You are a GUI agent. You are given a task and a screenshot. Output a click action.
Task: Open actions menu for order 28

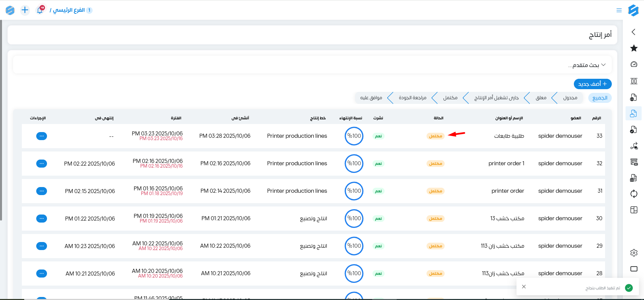click(x=42, y=274)
